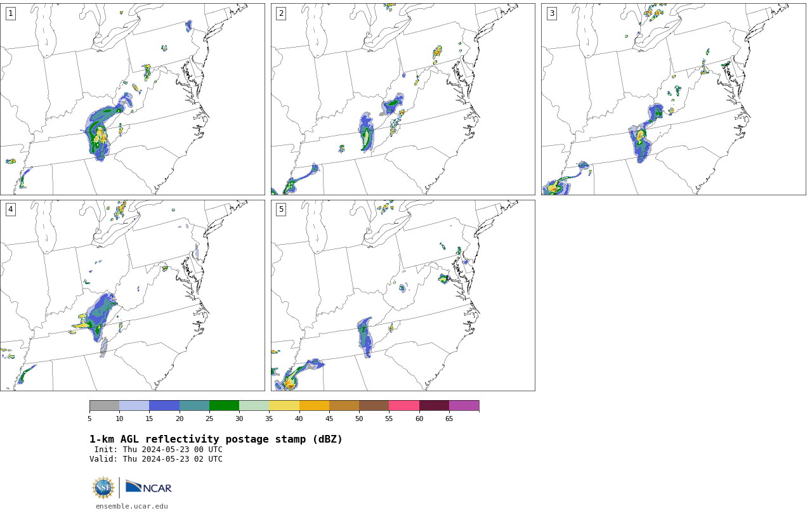
Task: Click the tan-brown 45-50 dBZ swatch
Action: [344, 406]
